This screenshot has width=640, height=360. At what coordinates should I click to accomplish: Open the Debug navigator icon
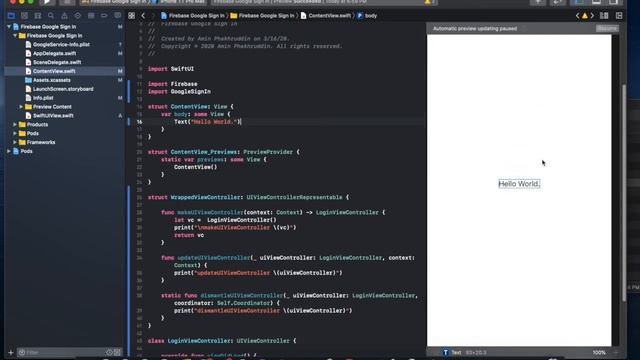point(91,16)
